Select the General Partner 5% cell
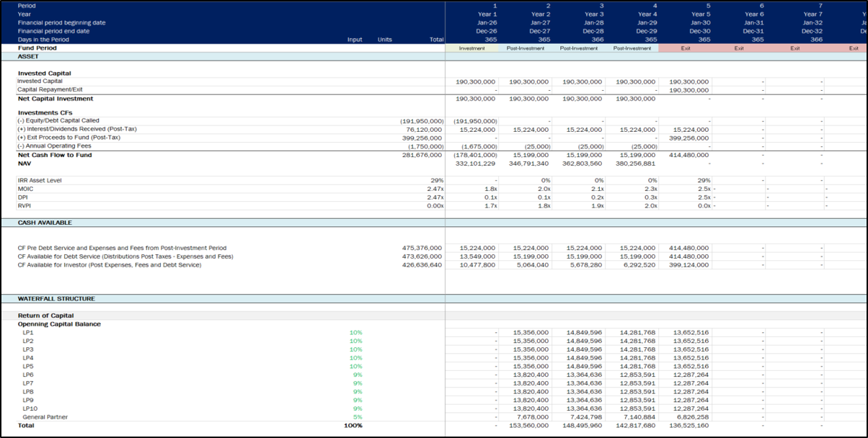Image resolution: width=868 pixels, height=438 pixels. coord(356,416)
